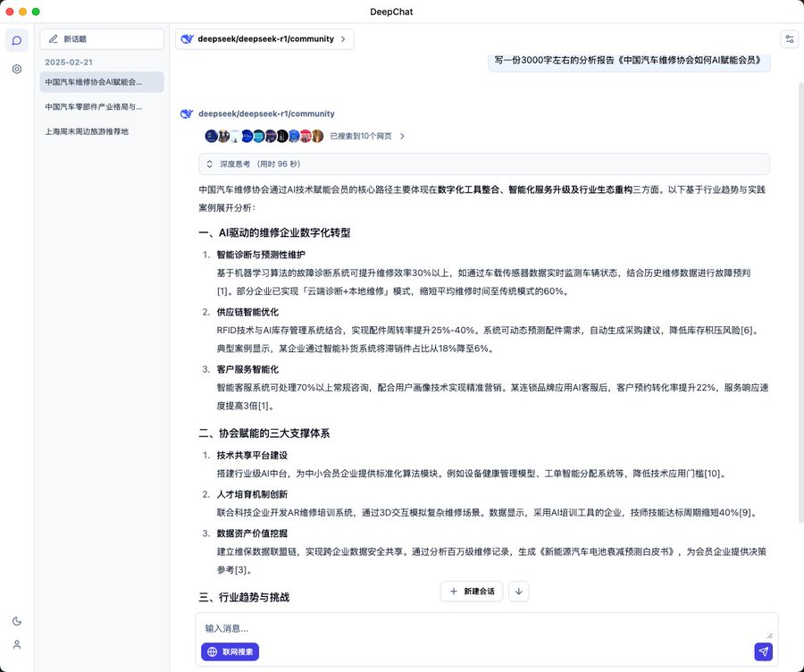The image size is (804, 672).
Task: Select the 中国汽车零部件产业格局 conversation
Action: tap(94, 106)
